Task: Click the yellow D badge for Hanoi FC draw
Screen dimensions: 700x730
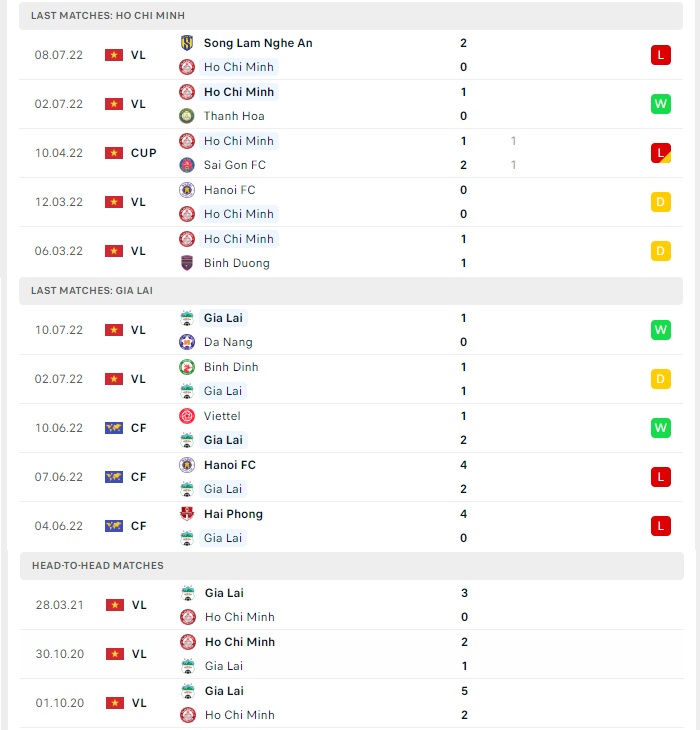Action: coord(660,202)
